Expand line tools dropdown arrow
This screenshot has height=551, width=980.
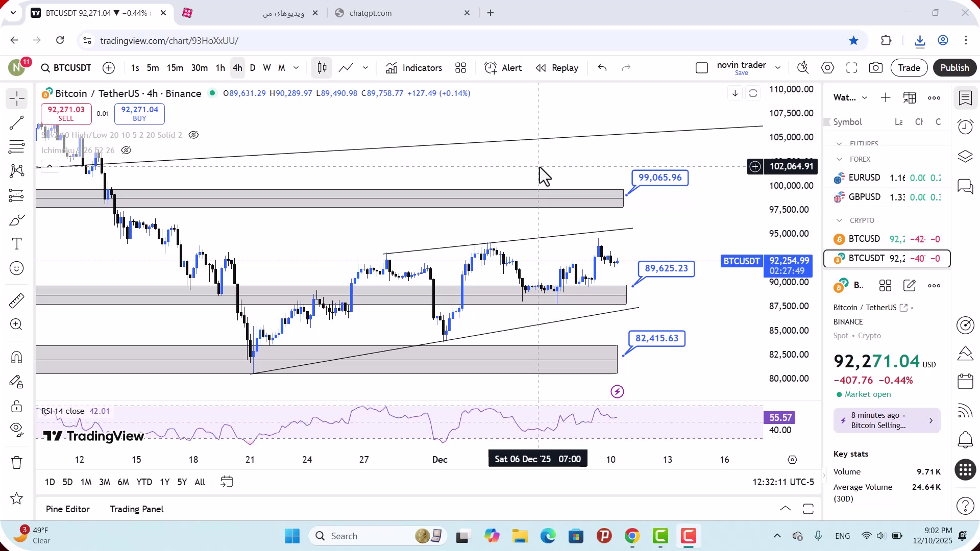(365, 68)
